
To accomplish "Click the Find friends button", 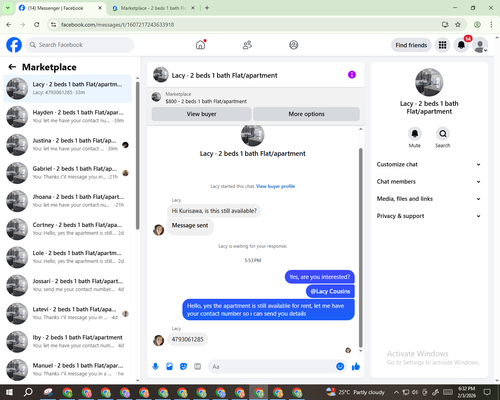I will coord(411,45).
